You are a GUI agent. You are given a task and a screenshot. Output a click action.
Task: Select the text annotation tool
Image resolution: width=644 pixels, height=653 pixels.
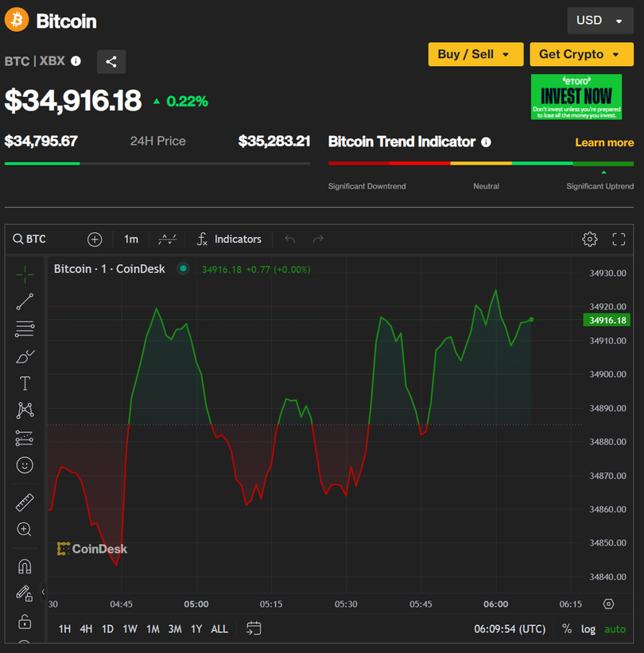tap(25, 383)
